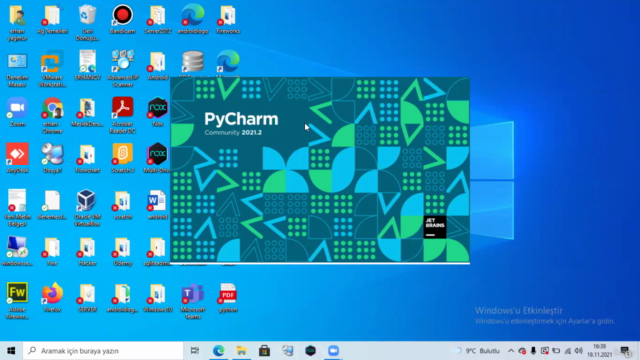Launch Acrobat Reader DC shortcut
Image resolution: width=640 pixels, height=360 pixels.
tap(122, 116)
